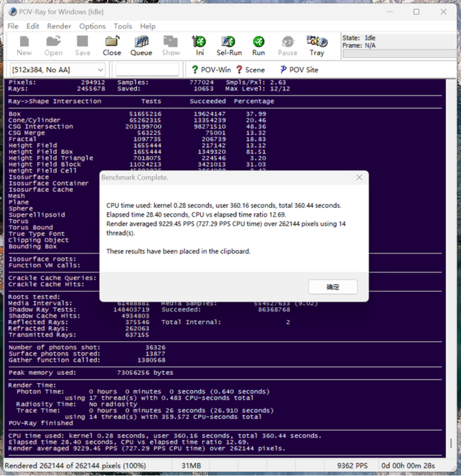
Task: Confirm the Benchmark Complete dialog with 确定
Action: (332, 287)
